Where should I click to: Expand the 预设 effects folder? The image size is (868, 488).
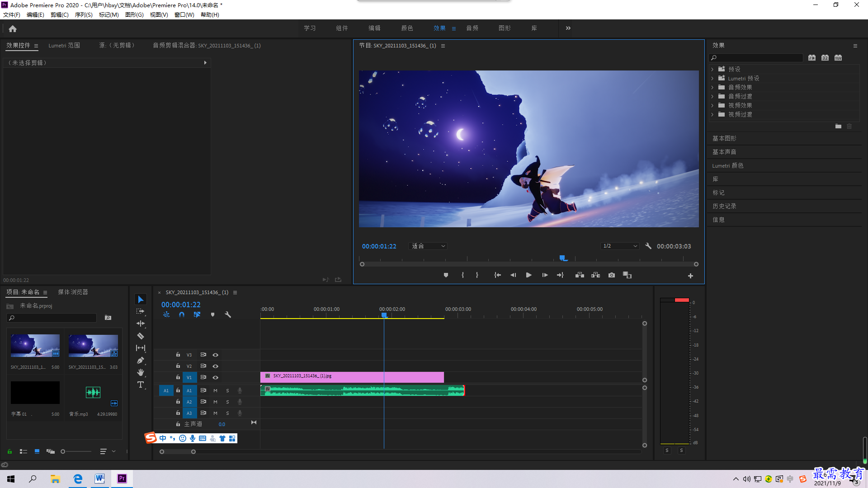712,69
